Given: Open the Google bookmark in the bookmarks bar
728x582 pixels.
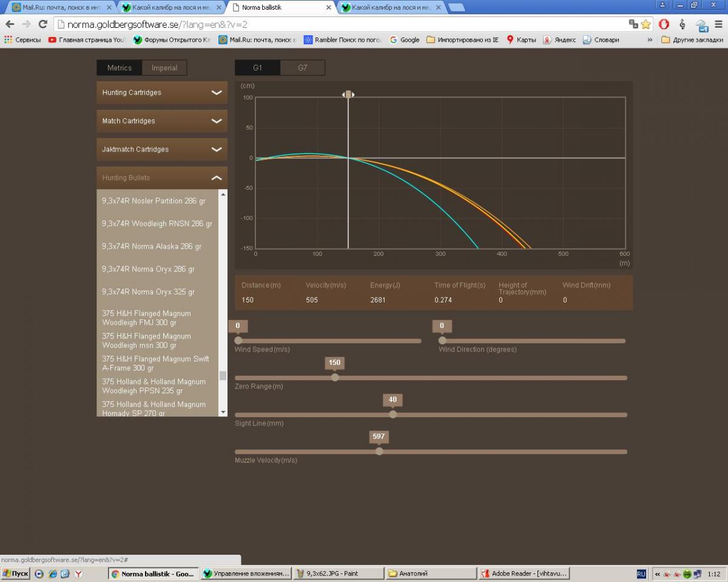Looking at the screenshot, I should (x=405, y=39).
